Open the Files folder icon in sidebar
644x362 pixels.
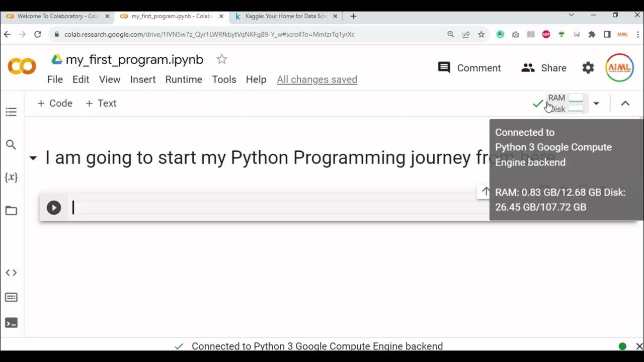pyautogui.click(x=11, y=211)
